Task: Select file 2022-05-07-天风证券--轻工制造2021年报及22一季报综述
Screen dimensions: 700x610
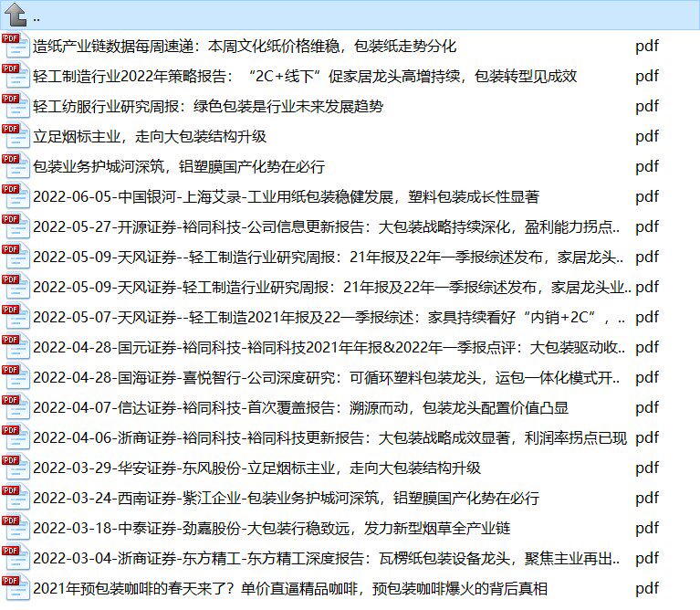Action: [329, 318]
